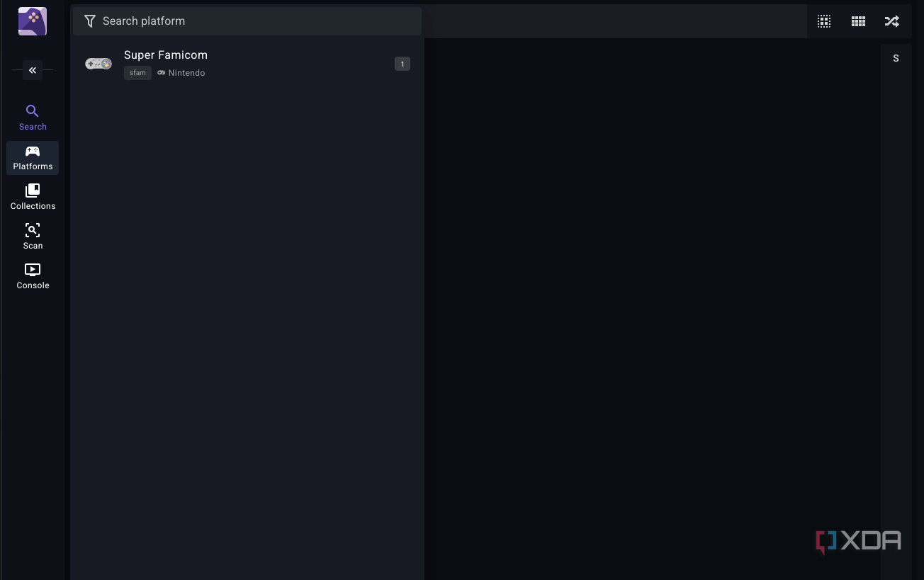The height and width of the screenshot is (580, 924).
Task: Switch to grid view layout
Action: [858, 21]
